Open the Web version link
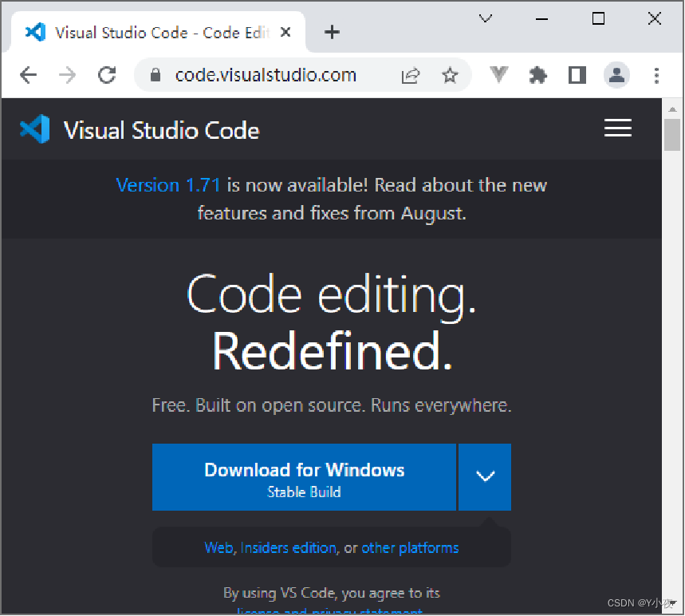This screenshot has width=685, height=616. pyautogui.click(x=218, y=548)
